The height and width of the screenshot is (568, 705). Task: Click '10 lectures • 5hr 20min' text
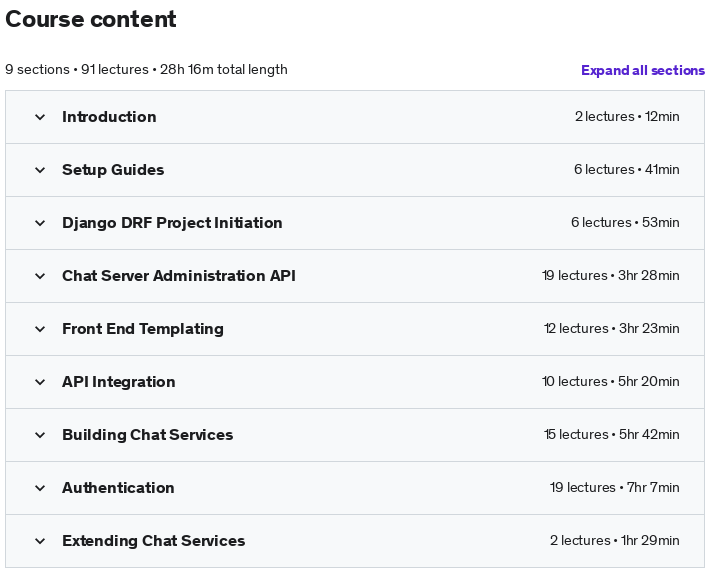coord(611,382)
